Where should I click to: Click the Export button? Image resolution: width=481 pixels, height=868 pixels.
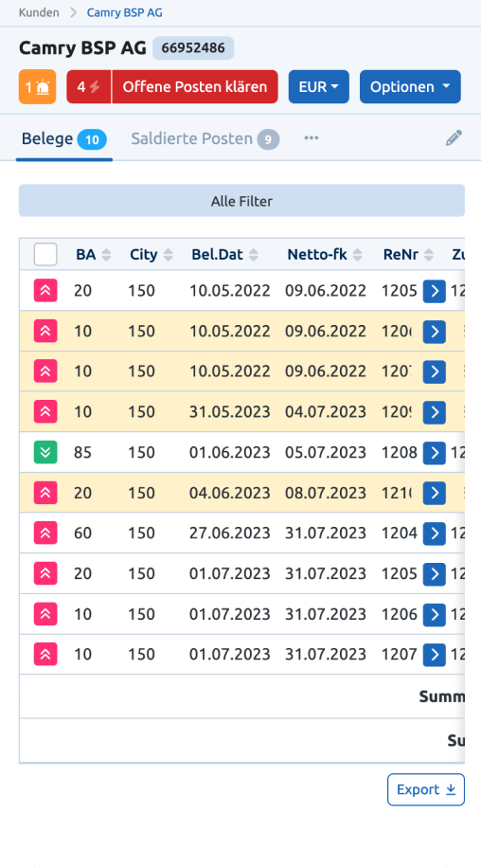click(426, 789)
